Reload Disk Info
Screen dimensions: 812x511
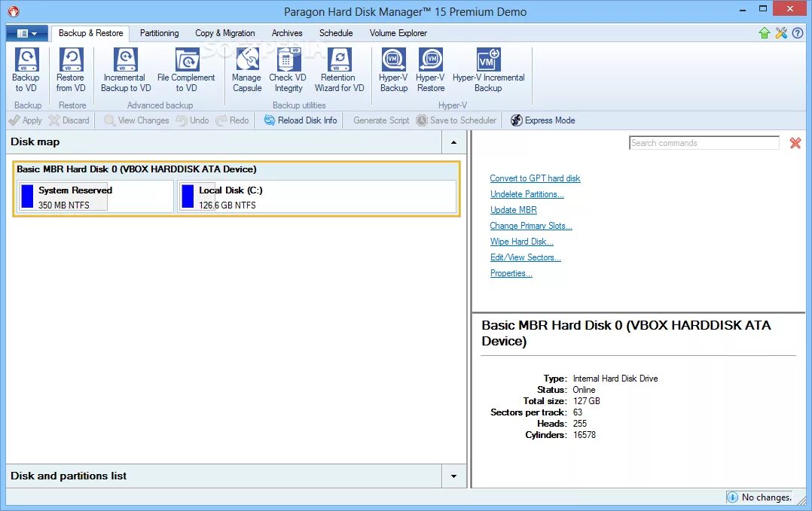point(301,120)
